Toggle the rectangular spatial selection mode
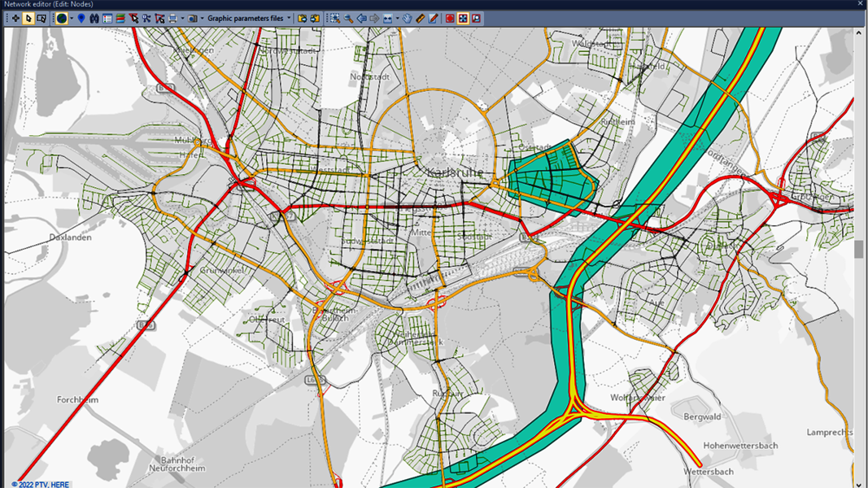The height and width of the screenshot is (488, 868). [x=42, y=18]
